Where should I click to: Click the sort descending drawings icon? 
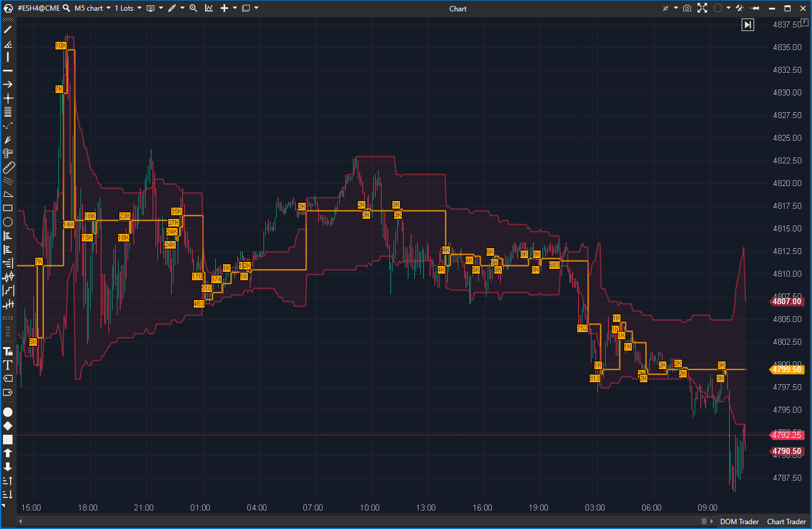[x=8, y=494]
